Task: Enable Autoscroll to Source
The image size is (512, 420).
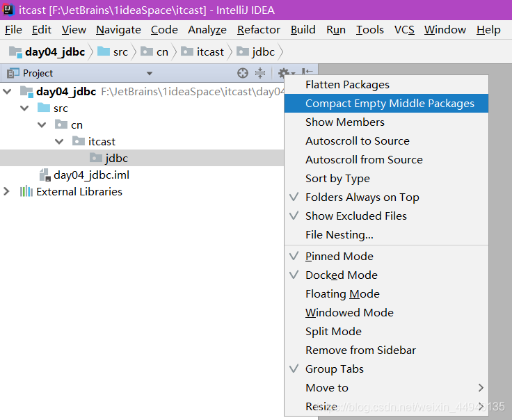Action: click(x=386, y=140)
